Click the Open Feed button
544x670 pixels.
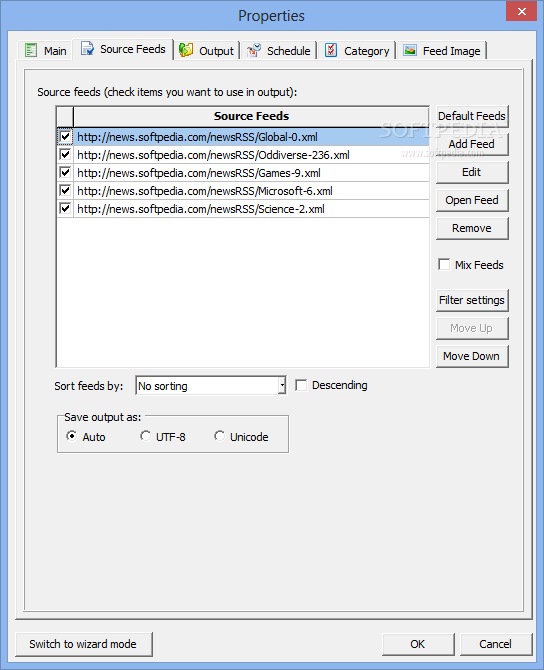[x=472, y=200]
